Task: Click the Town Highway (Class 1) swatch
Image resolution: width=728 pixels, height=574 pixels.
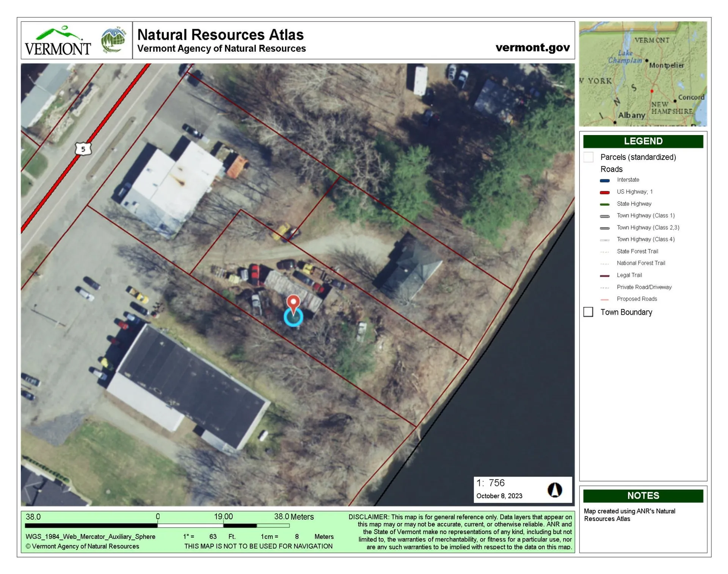Action: (x=604, y=216)
